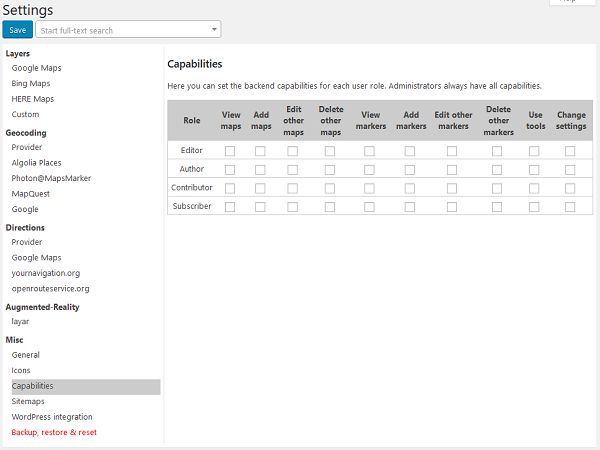The width and height of the screenshot is (600, 450).
Task: Open Google Maps under Layers
Action: pyautogui.click(x=36, y=68)
